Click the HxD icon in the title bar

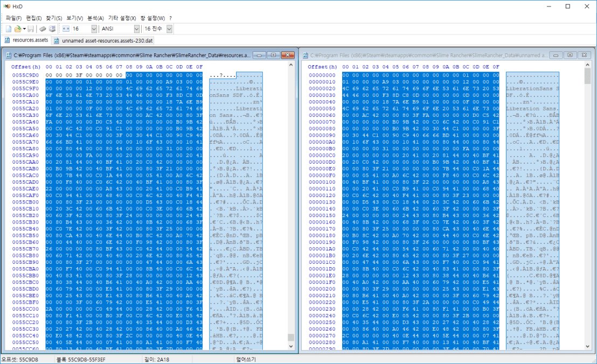tap(5, 5)
